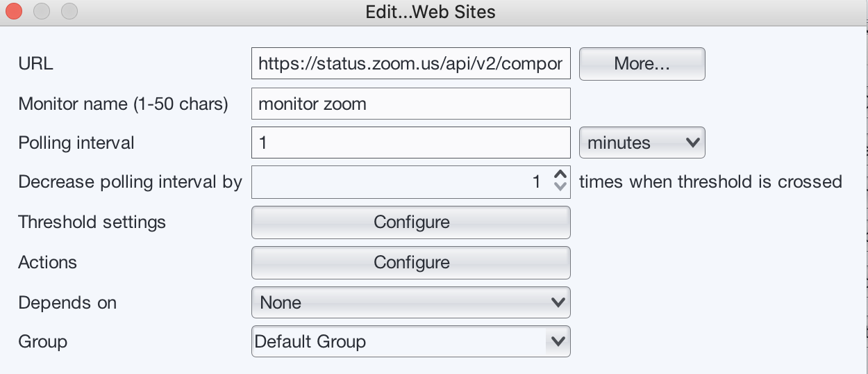Click into the URL text field
Screen dimensions: 868x374
coord(410,64)
